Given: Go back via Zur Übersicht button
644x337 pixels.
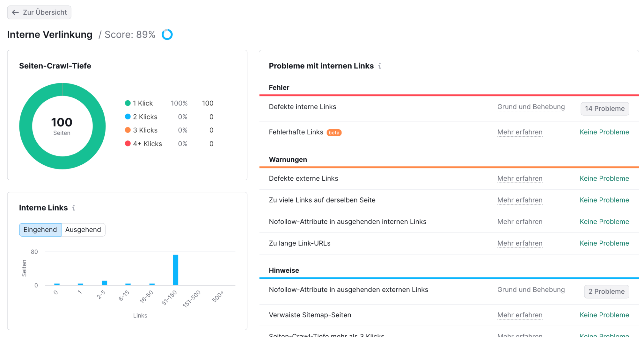Looking at the screenshot, I should coord(39,12).
